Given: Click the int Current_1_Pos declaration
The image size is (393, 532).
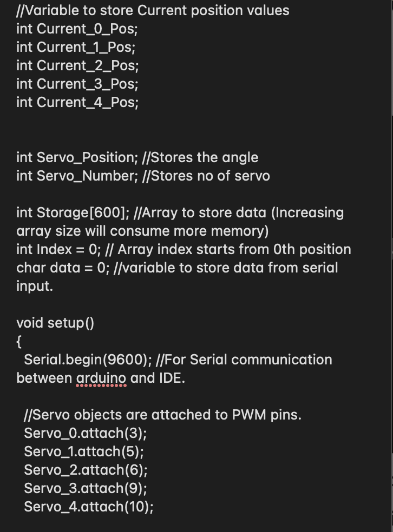Looking at the screenshot, I should (x=76, y=48).
